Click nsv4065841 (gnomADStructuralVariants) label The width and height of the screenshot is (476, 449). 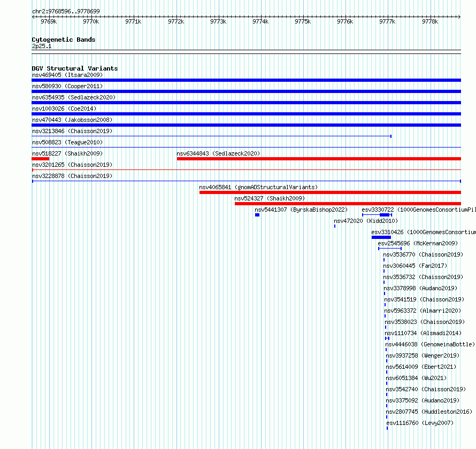click(258, 187)
